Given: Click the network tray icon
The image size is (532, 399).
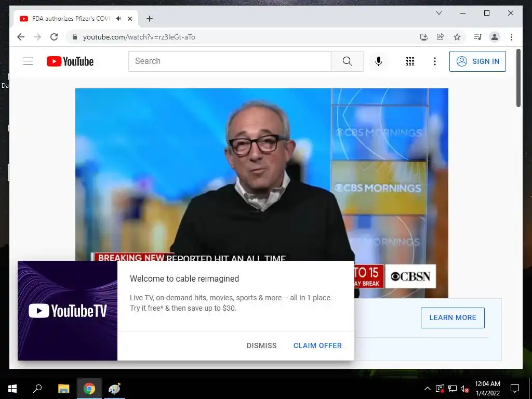Looking at the screenshot, I should coord(453,389).
